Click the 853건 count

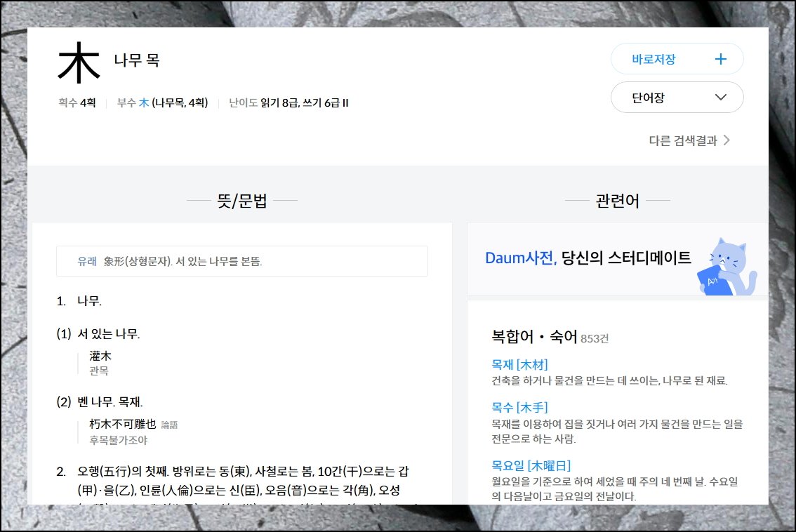[595, 338]
